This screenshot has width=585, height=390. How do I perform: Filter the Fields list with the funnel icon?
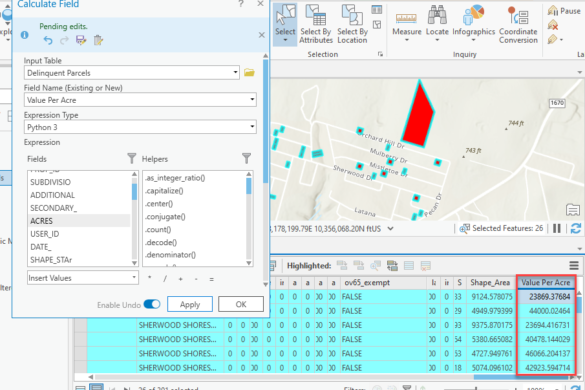[131, 158]
